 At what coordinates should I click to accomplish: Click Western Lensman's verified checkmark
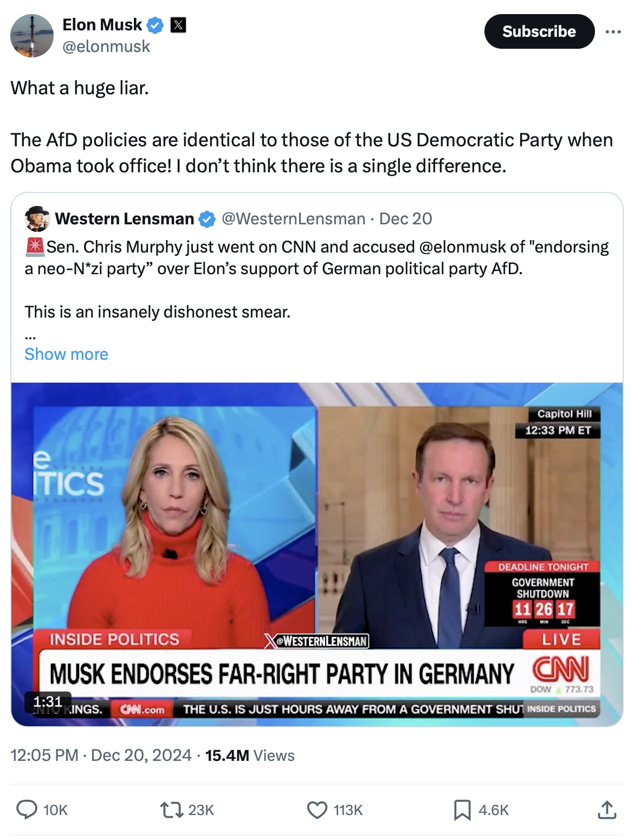tap(207, 219)
